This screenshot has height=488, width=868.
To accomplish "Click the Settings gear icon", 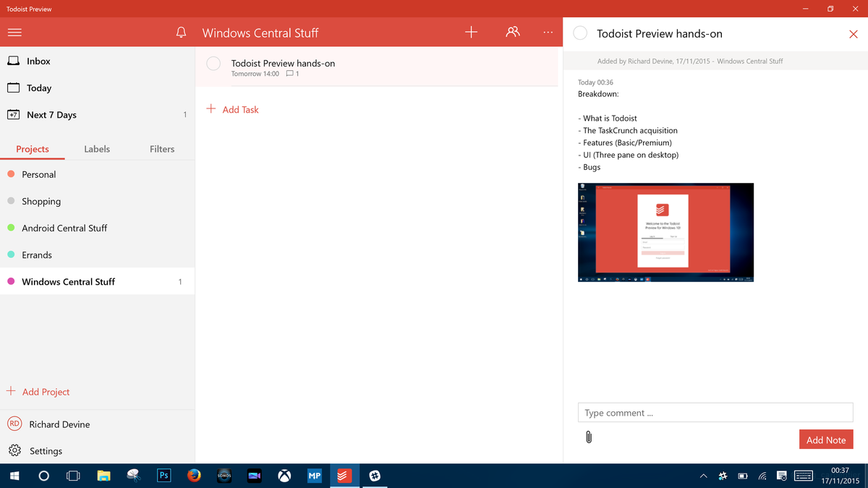I will (14, 450).
